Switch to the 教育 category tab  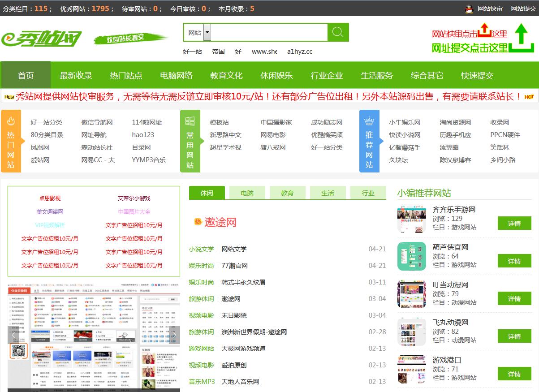(x=287, y=193)
